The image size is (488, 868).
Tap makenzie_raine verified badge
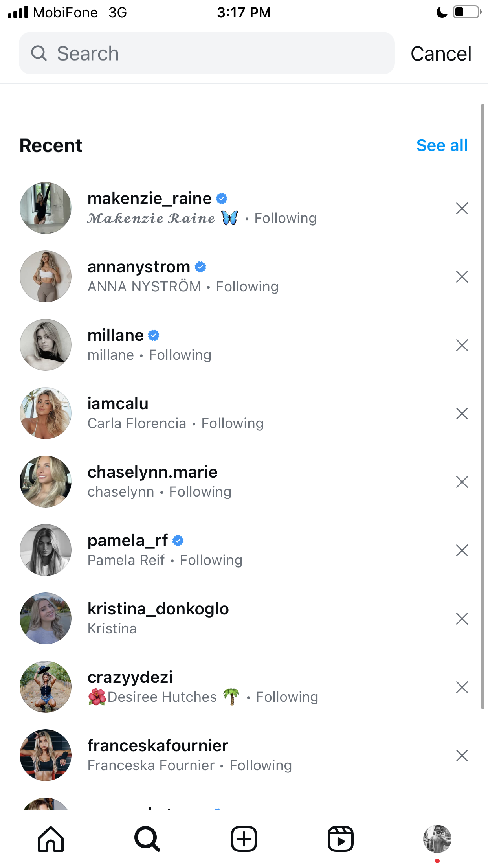click(222, 199)
